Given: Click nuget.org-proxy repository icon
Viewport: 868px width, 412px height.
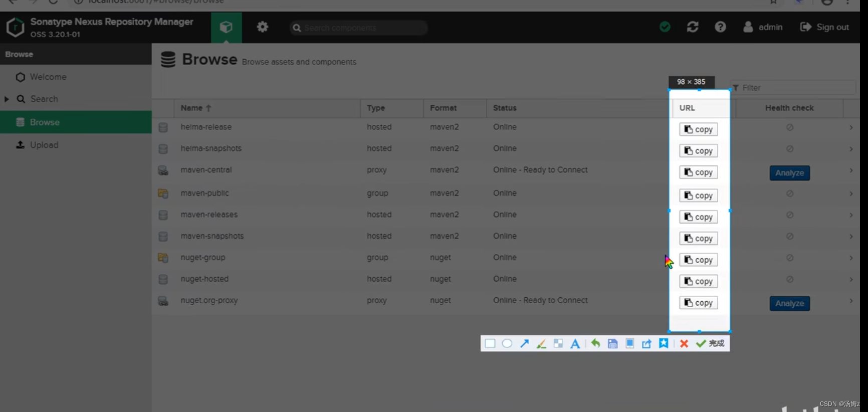Looking at the screenshot, I should pyautogui.click(x=163, y=301).
